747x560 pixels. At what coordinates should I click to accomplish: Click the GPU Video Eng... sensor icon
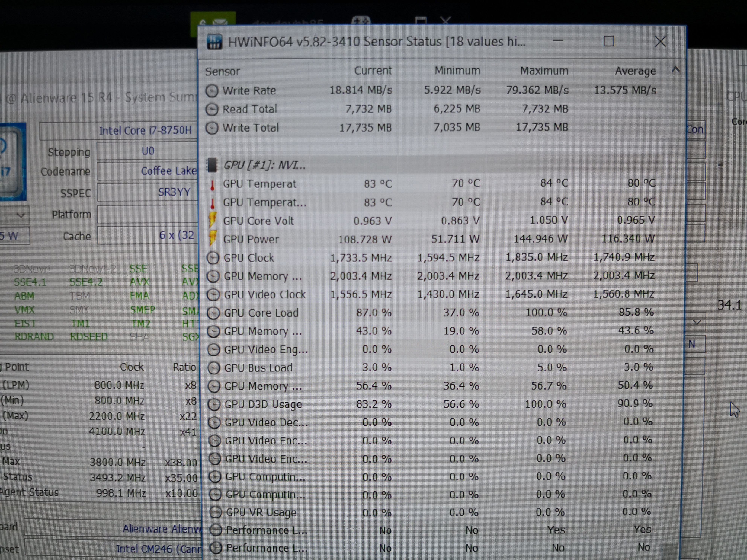pyautogui.click(x=213, y=350)
